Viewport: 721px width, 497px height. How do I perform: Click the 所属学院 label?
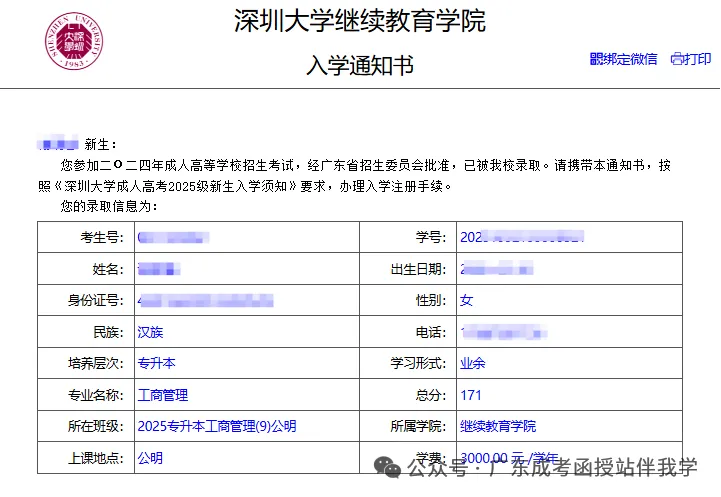click(418, 426)
